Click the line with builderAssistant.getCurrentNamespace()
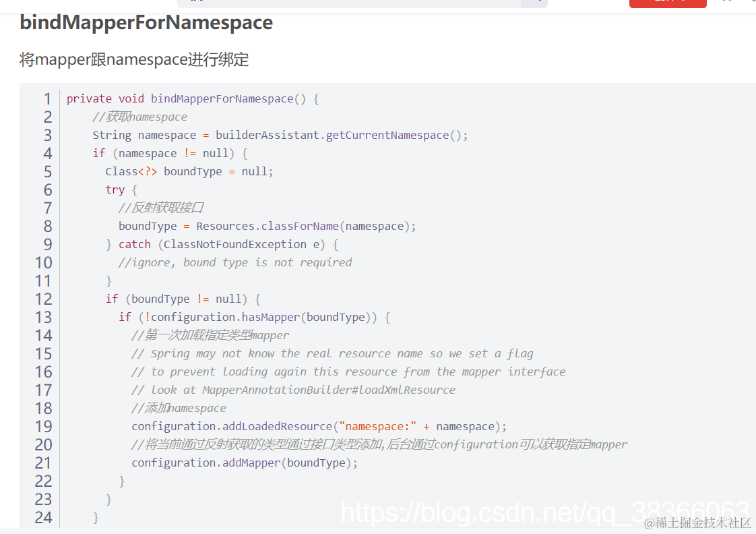Image resolution: width=756 pixels, height=534 pixels. pos(280,135)
